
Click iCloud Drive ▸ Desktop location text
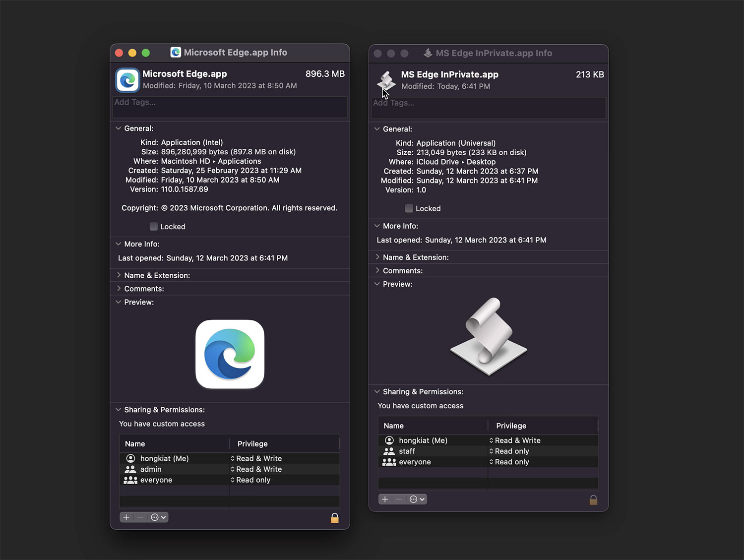[x=456, y=162]
